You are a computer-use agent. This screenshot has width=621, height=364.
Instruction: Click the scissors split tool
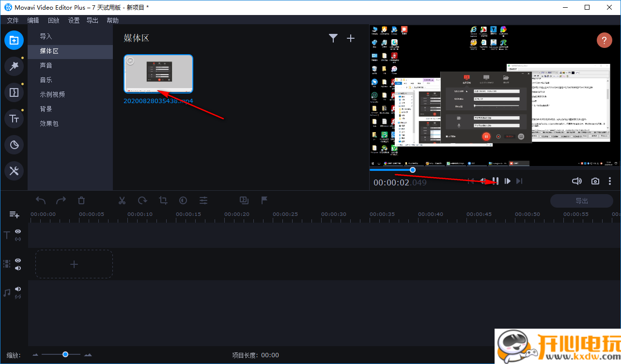(x=122, y=200)
